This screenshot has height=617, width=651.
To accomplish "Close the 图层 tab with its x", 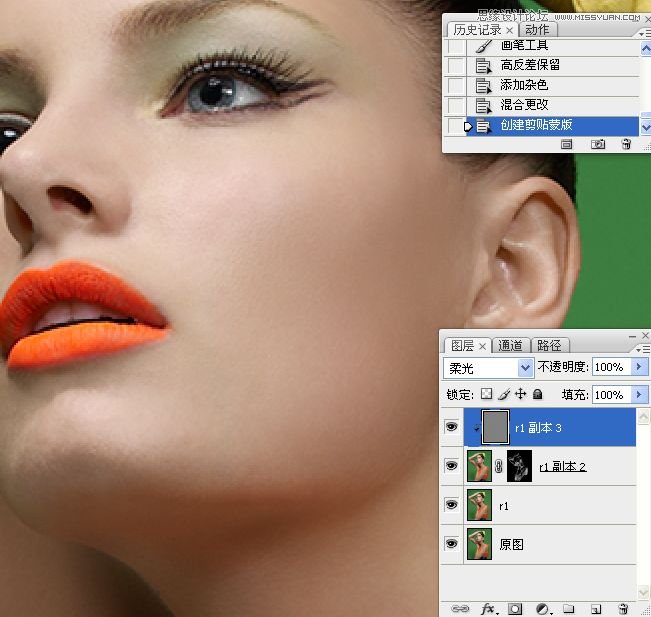I will click(x=482, y=346).
